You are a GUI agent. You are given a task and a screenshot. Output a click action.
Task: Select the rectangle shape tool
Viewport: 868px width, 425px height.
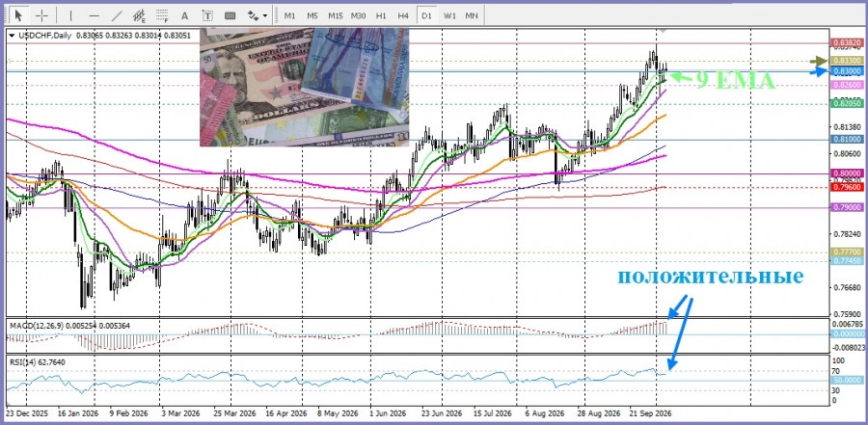point(230,15)
